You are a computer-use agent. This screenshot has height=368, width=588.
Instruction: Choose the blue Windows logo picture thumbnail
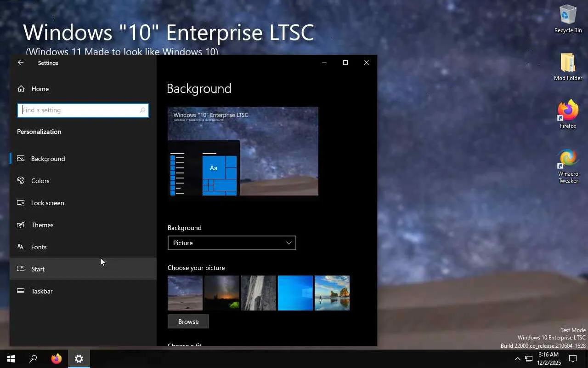pyautogui.click(x=295, y=293)
